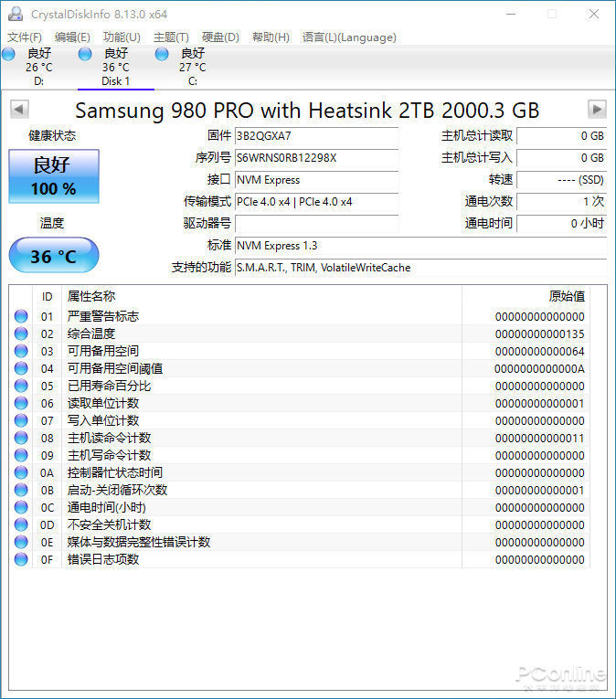
Task: Click status orb of attribute 08 主机读命令计数
Action: click(21, 438)
